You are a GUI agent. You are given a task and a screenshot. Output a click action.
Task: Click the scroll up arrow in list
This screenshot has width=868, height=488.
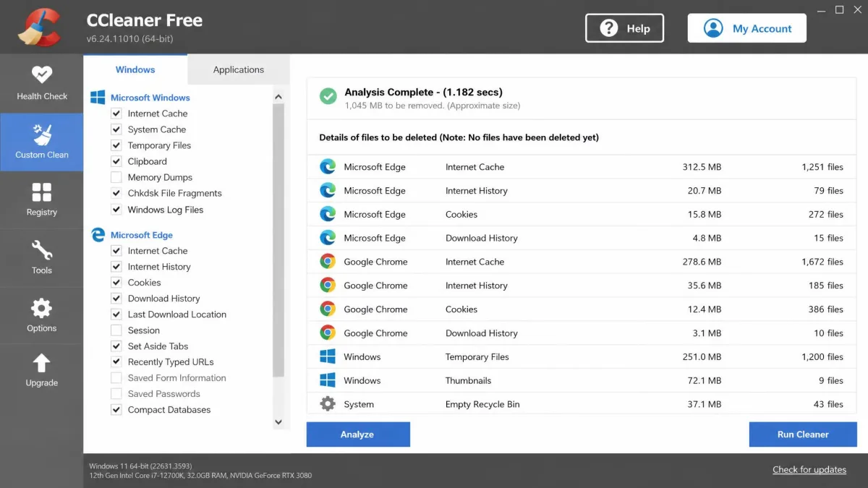click(278, 97)
